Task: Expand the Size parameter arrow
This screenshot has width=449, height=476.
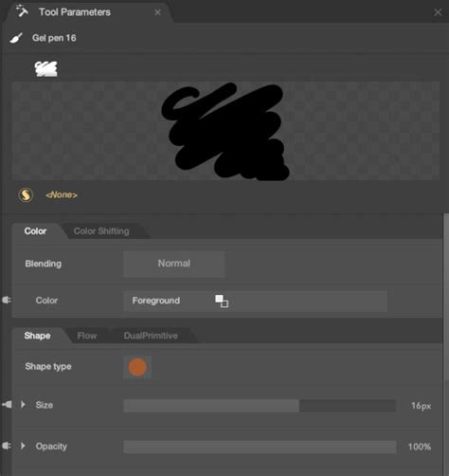Action: [x=23, y=405]
